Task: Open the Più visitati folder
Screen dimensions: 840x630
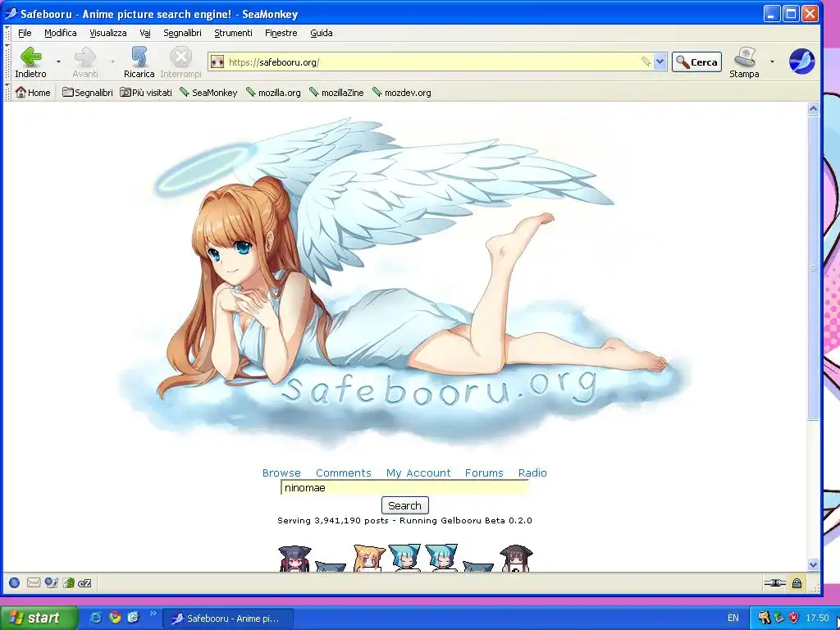Action: (146, 92)
